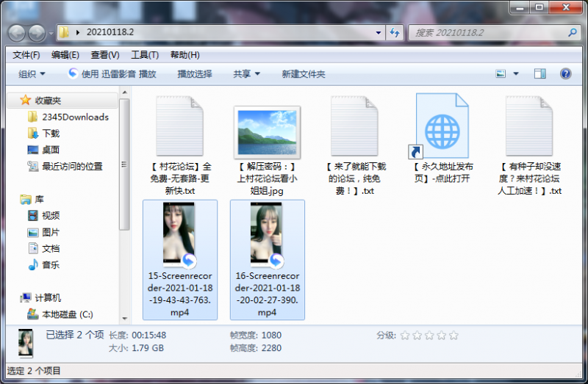This screenshot has width=588, height=384.
Task: Toggle the preview pane button
Action: (540, 73)
